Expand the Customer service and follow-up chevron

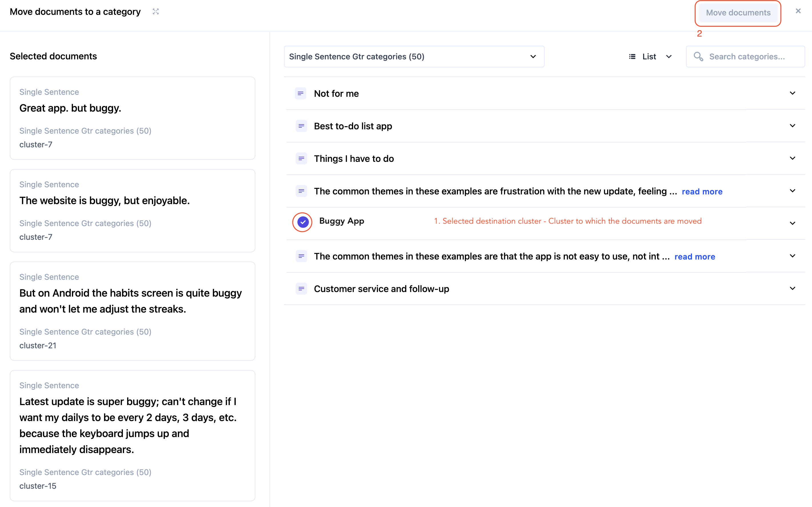pyautogui.click(x=792, y=288)
